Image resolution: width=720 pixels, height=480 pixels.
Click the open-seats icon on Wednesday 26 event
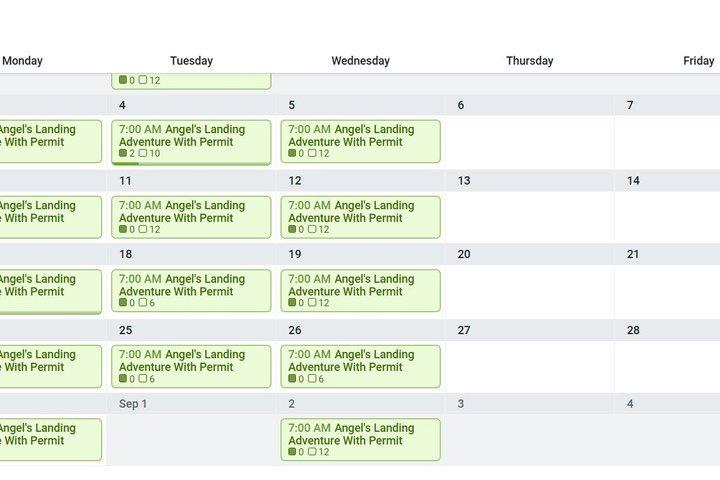(312, 378)
